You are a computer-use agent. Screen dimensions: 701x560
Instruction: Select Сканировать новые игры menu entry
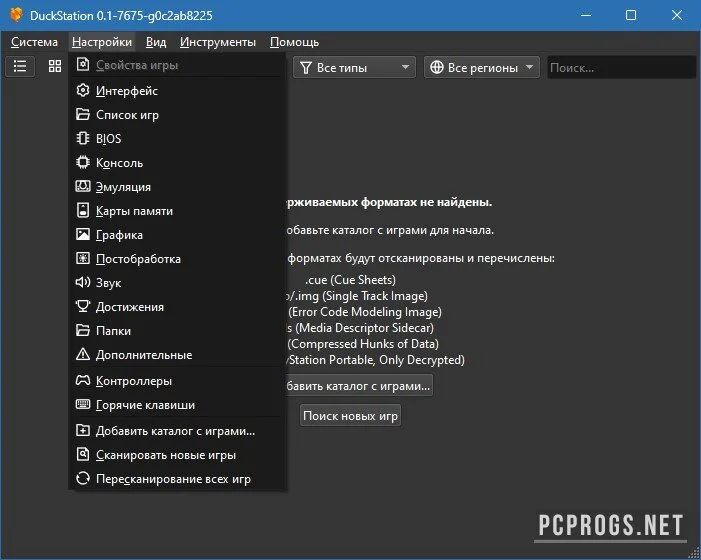(178, 455)
